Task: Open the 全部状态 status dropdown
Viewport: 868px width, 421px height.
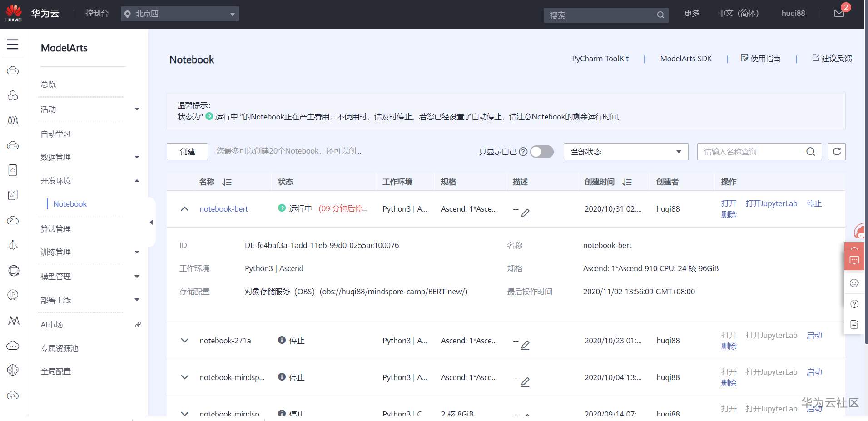Action: tap(625, 152)
